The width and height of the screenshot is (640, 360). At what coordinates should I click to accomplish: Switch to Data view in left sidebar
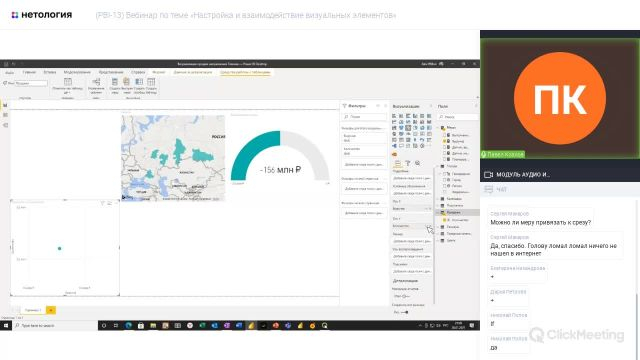[x=5, y=115]
